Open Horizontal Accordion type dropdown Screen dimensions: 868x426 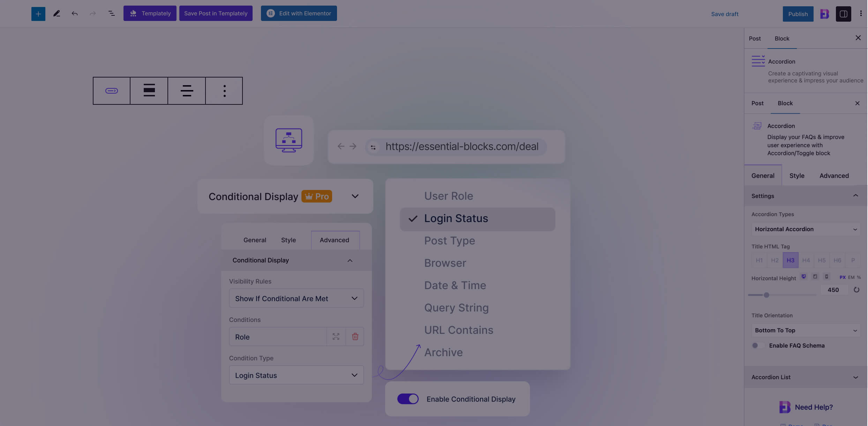(x=806, y=229)
